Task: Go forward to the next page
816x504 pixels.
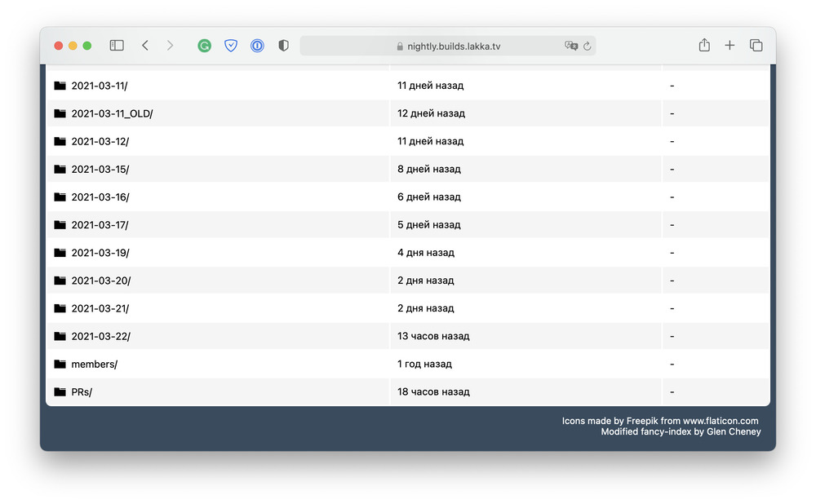Action: pyautogui.click(x=170, y=46)
